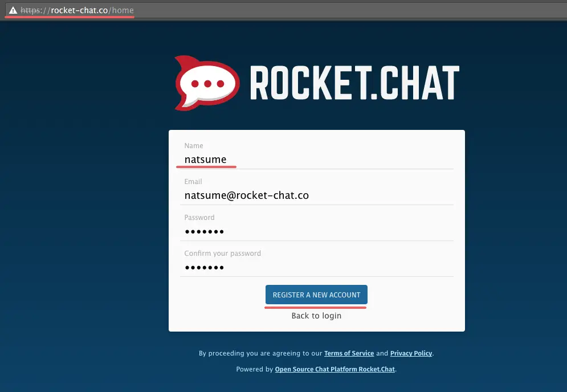Focus the Confirm your password field
This screenshot has width=567, height=392.
316,267
